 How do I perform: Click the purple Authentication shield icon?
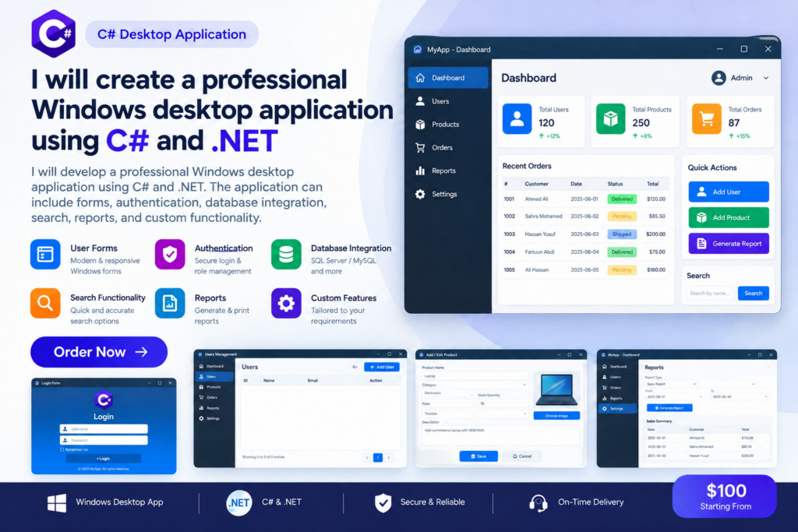(x=170, y=254)
